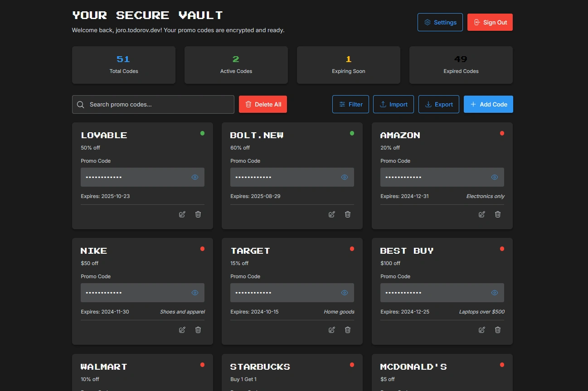Reveal the Nike promo code
The image size is (588, 391).
coord(195,293)
